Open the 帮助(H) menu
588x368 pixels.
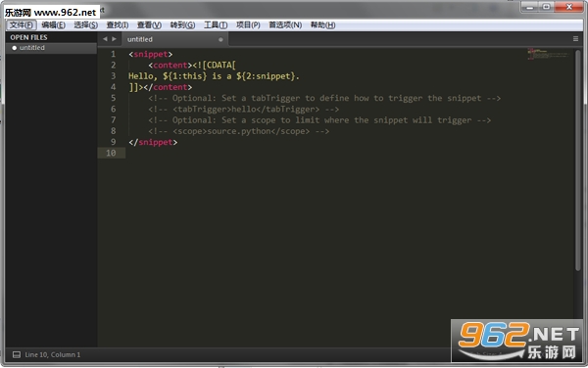click(322, 25)
